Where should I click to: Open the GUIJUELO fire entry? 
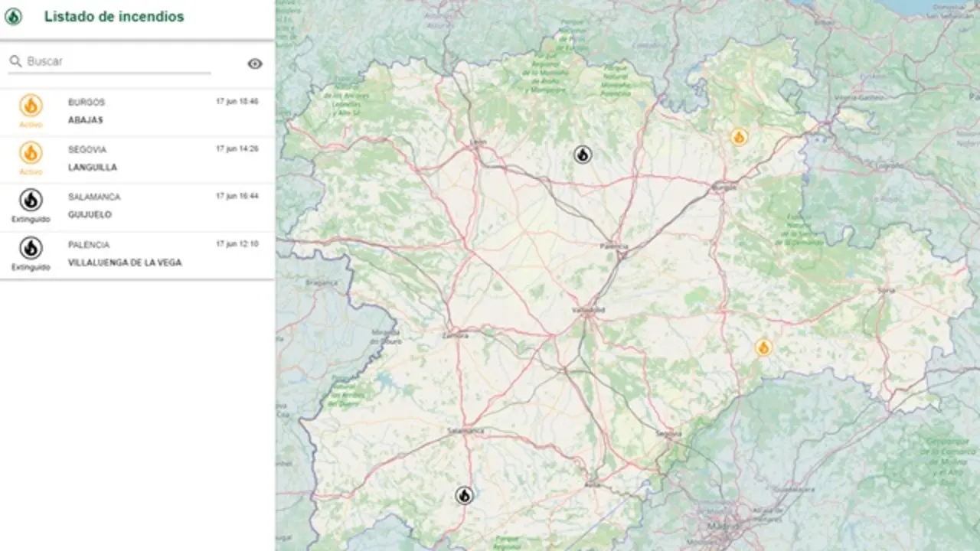tap(90, 215)
